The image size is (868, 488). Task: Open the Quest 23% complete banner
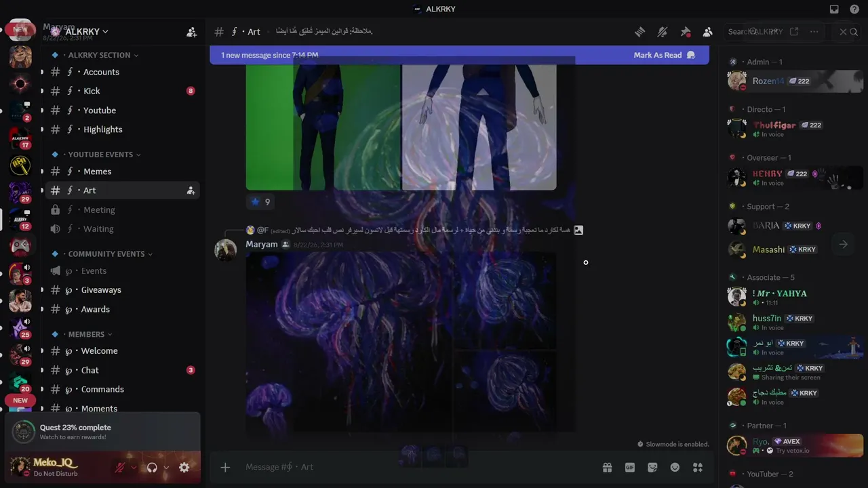(x=102, y=432)
